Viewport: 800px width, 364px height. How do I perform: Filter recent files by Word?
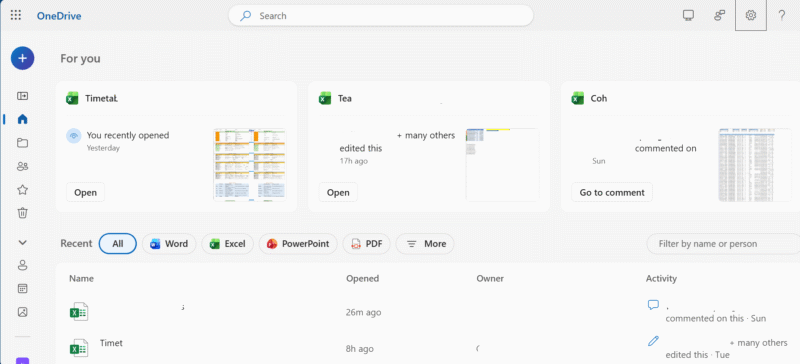tap(169, 244)
